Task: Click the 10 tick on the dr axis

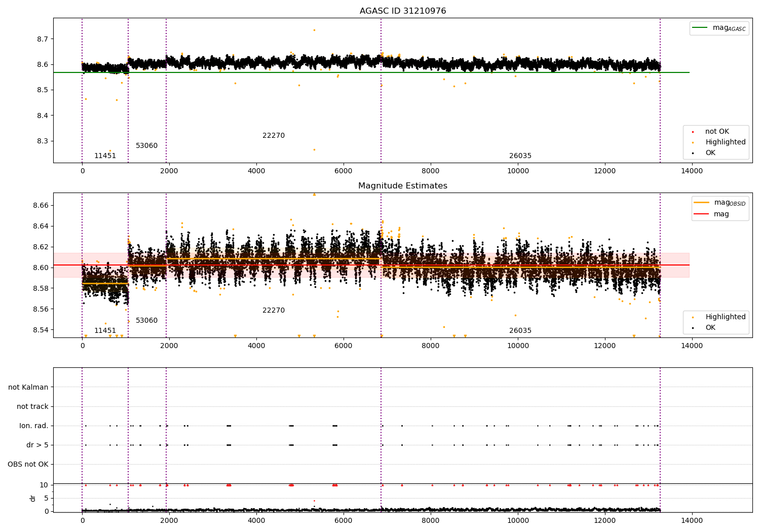Action: pyautogui.click(x=44, y=485)
